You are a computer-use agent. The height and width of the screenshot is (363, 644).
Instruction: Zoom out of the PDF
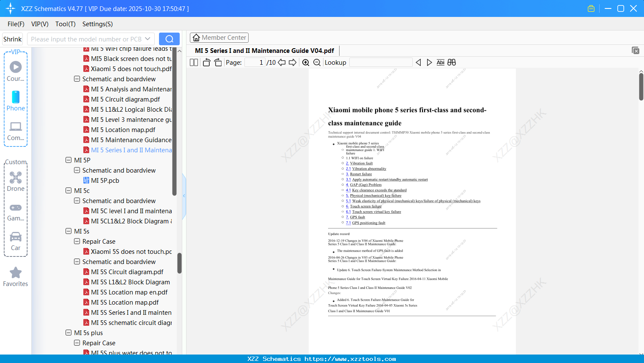coord(317,63)
